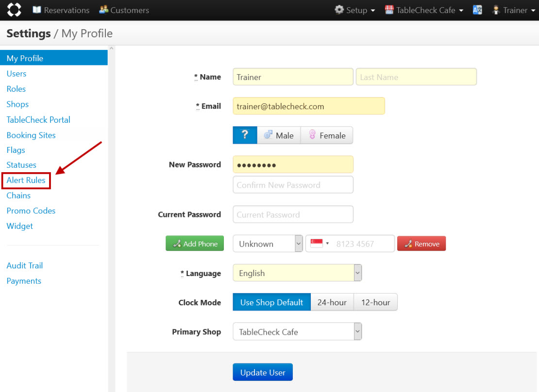The image size is (539, 392).
Task: Click the Confirm New Password field
Action: coord(293,185)
